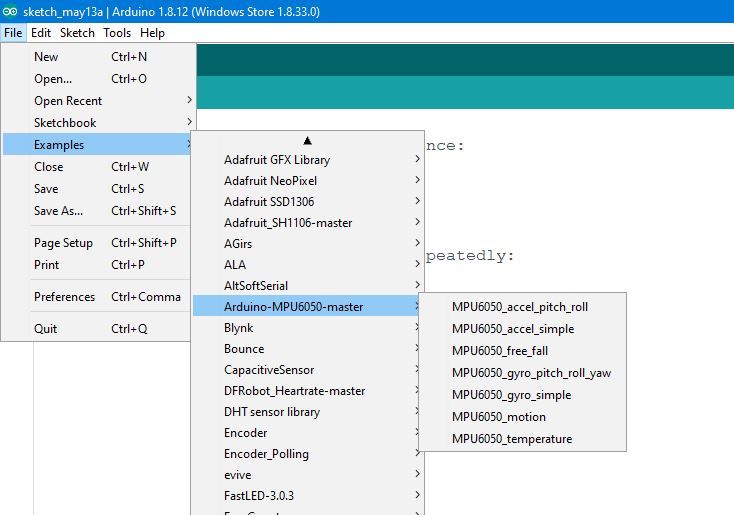
Task: Open the Sketch menu
Action: click(x=77, y=33)
